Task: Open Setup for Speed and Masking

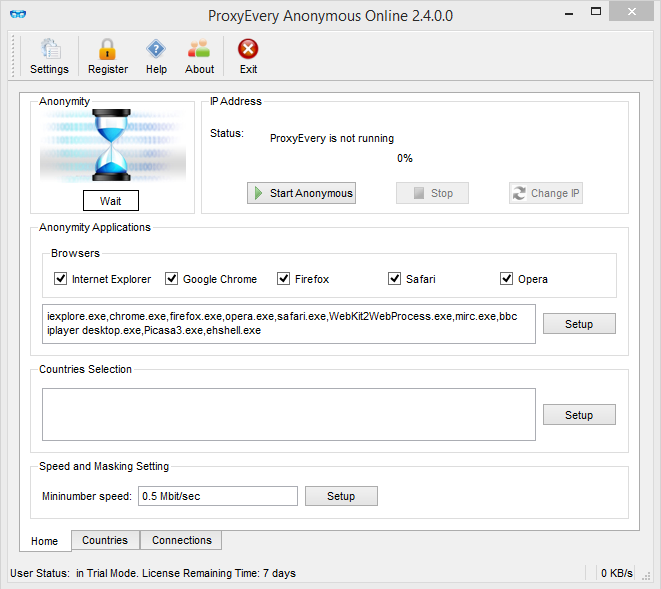Action: coord(341,496)
